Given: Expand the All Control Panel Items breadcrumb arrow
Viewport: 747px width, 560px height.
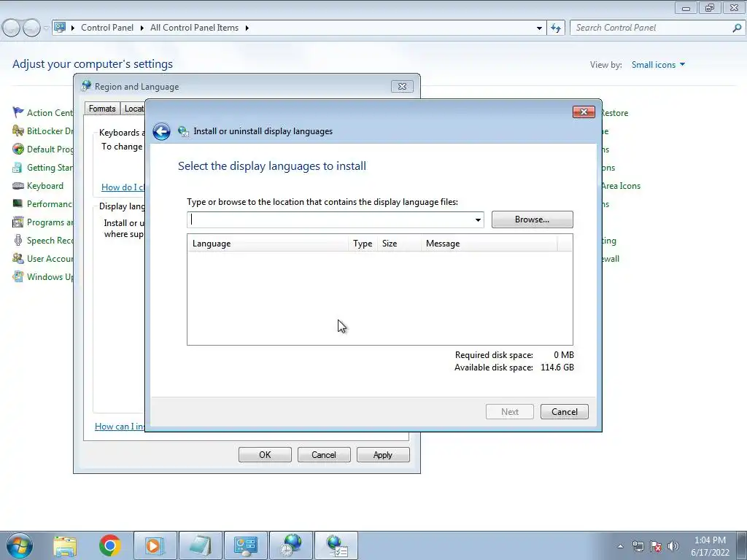Looking at the screenshot, I should (247, 28).
